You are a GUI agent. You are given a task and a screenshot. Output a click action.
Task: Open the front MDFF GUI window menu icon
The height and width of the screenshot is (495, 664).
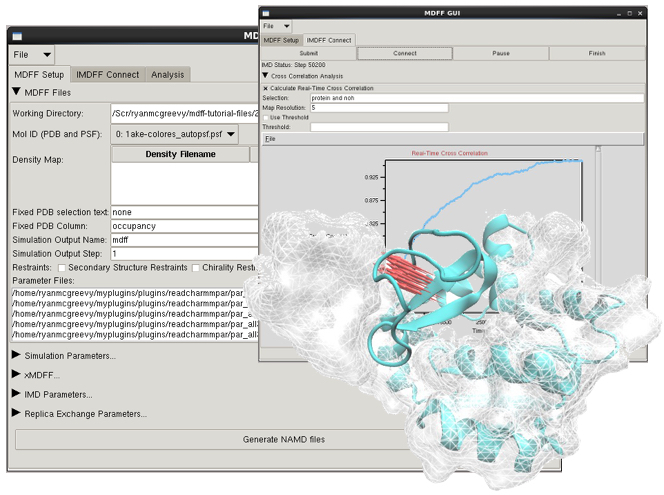(267, 11)
